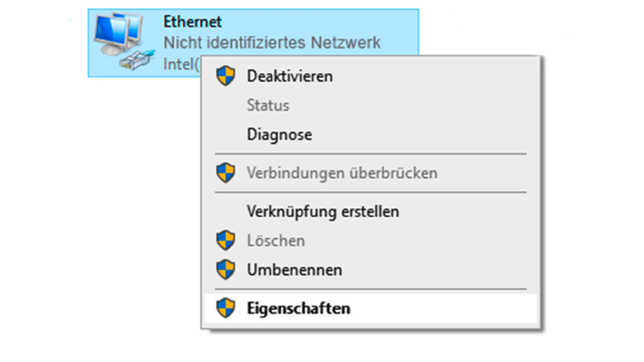Click the shield icon beside Deaktivieren
Screen dimensions: 644x362
point(226,76)
